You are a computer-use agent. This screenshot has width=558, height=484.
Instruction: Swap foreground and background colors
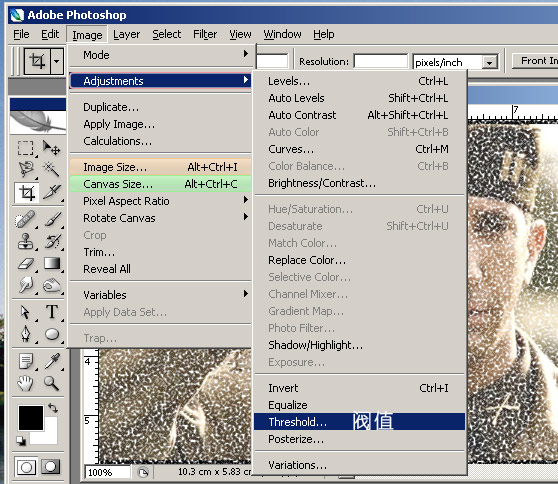(53, 408)
